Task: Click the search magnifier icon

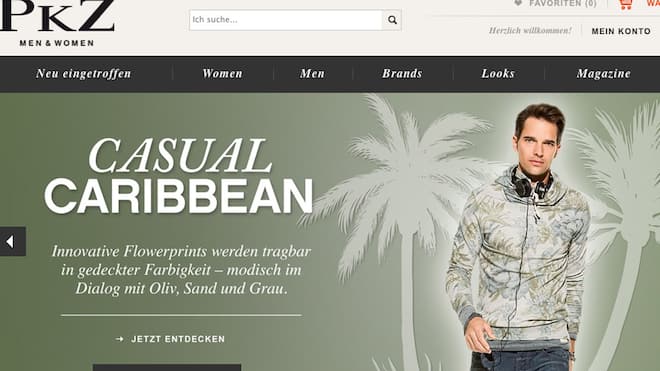Action: 392,20
